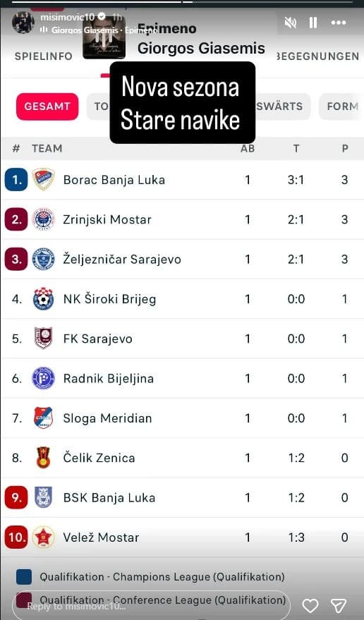Select the FK Sarajevo crest

pyautogui.click(x=44, y=339)
